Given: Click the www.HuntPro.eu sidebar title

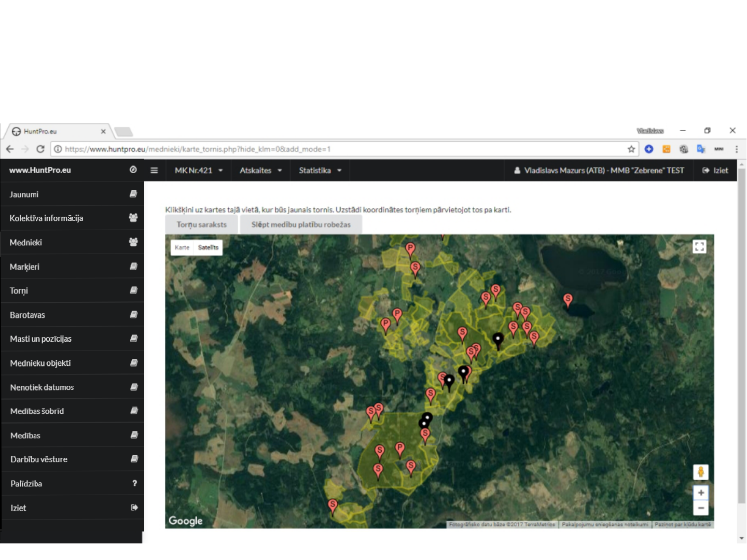Looking at the screenshot, I should pyautogui.click(x=40, y=170).
